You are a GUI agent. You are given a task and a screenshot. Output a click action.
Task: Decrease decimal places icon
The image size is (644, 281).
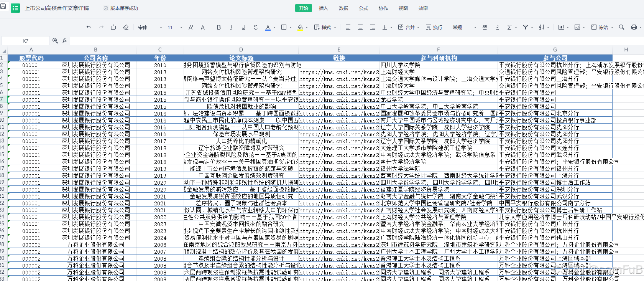click(x=497, y=27)
